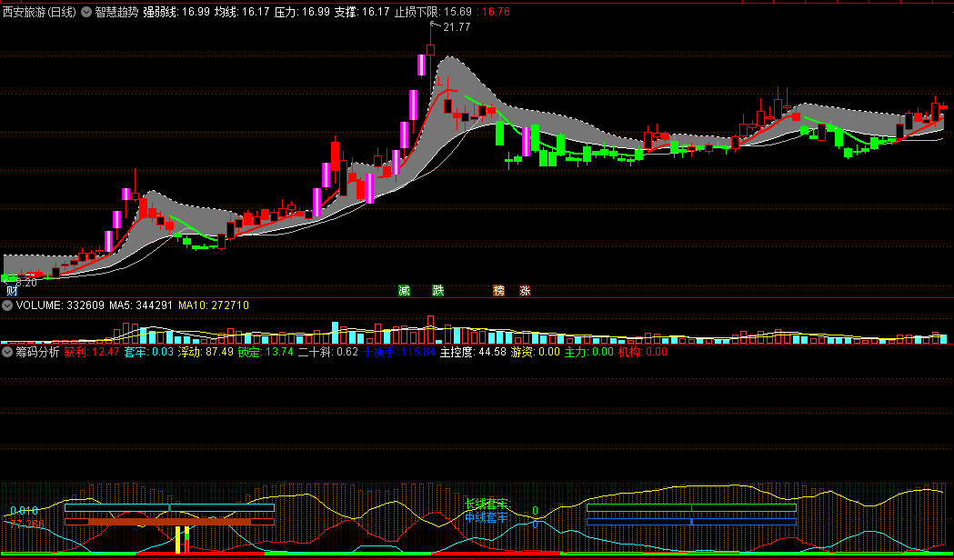Image resolution: width=954 pixels, height=560 pixels.
Task: Click the blue 中线套牢 label
Action: click(487, 518)
